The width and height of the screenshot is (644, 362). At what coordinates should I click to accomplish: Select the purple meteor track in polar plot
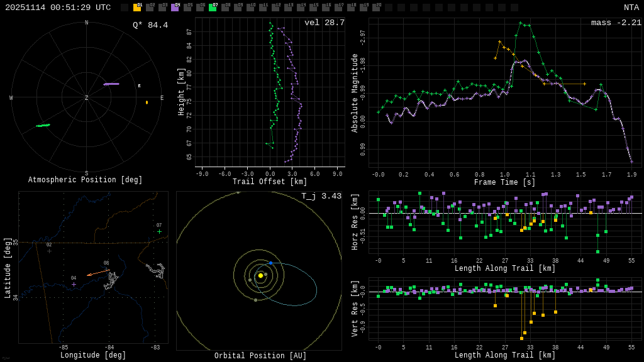(111, 84)
